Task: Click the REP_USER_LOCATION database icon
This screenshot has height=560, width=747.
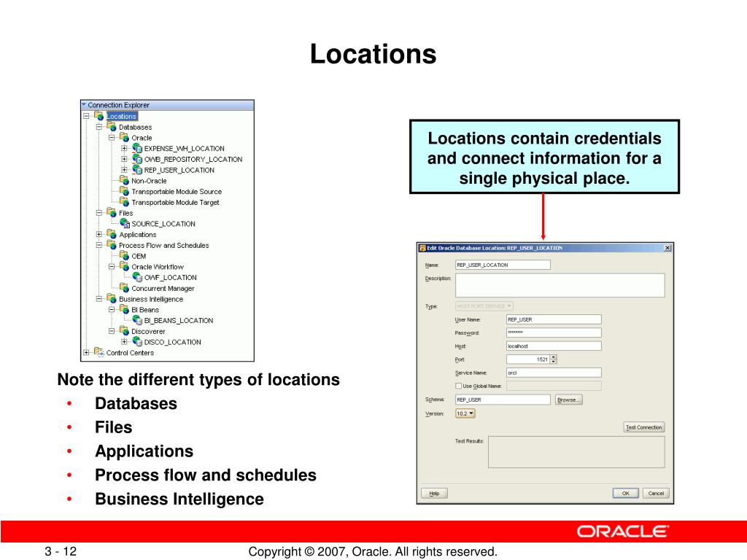Action: pyautogui.click(x=137, y=169)
